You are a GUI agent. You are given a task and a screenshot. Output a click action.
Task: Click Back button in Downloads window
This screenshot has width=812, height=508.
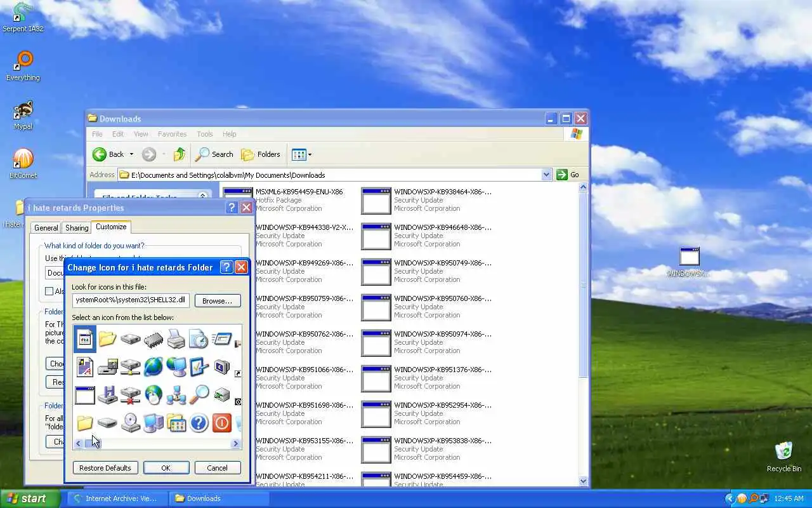[x=108, y=154]
